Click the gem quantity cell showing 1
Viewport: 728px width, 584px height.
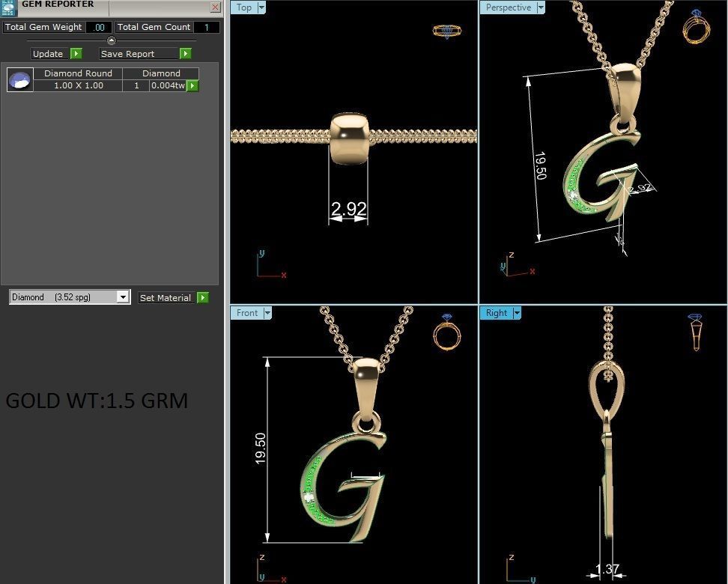click(136, 85)
